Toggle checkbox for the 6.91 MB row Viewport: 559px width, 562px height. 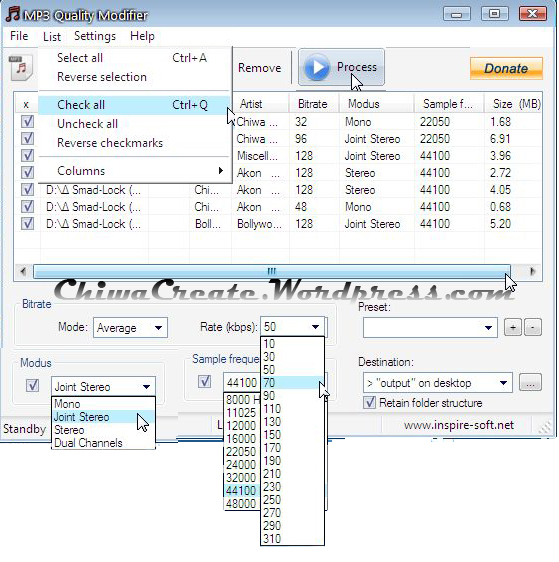pyautogui.click(x=27, y=138)
